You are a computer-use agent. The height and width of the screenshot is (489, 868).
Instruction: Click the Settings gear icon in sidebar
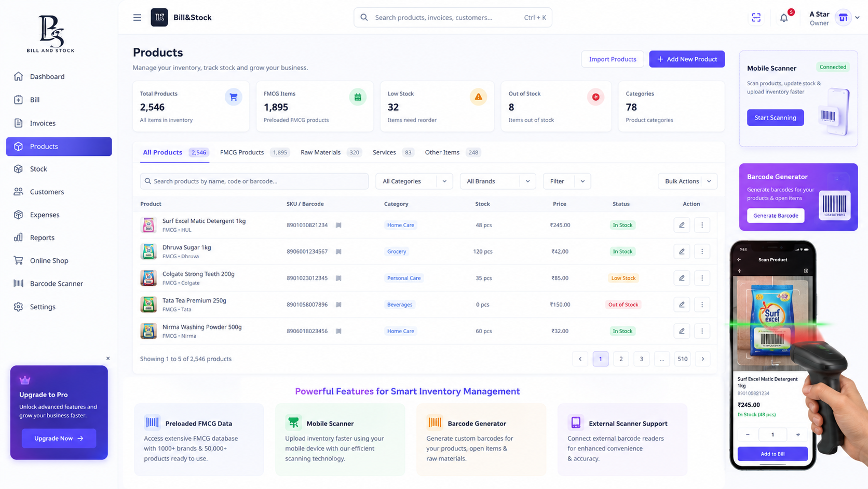19,307
